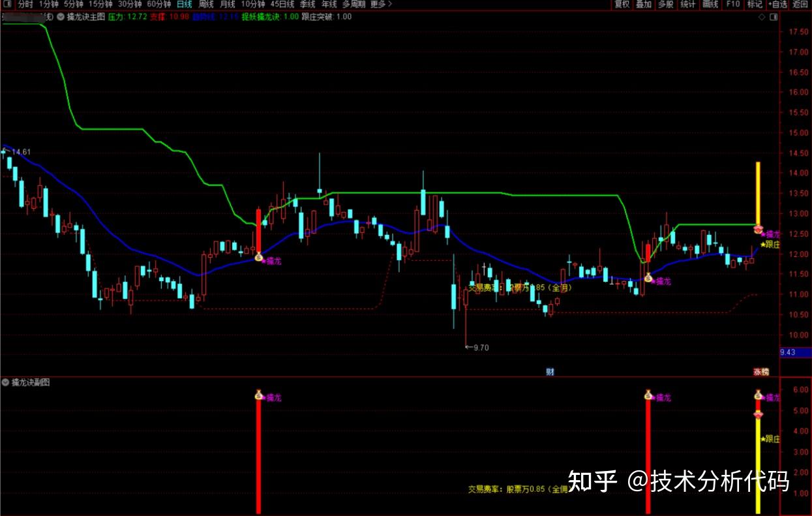Switch to 月线 monthly period
Viewport: 812px width, 516px height.
pos(228,4)
